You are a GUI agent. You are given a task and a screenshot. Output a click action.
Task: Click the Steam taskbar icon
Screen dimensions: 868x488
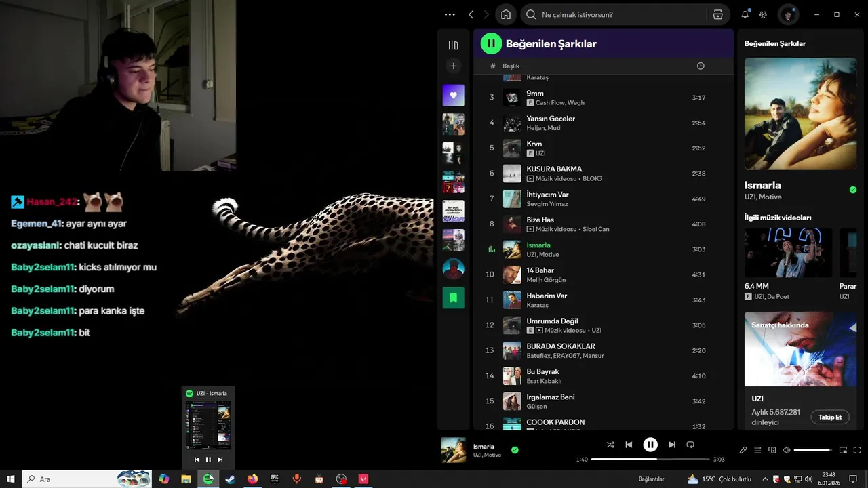[x=231, y=479]
